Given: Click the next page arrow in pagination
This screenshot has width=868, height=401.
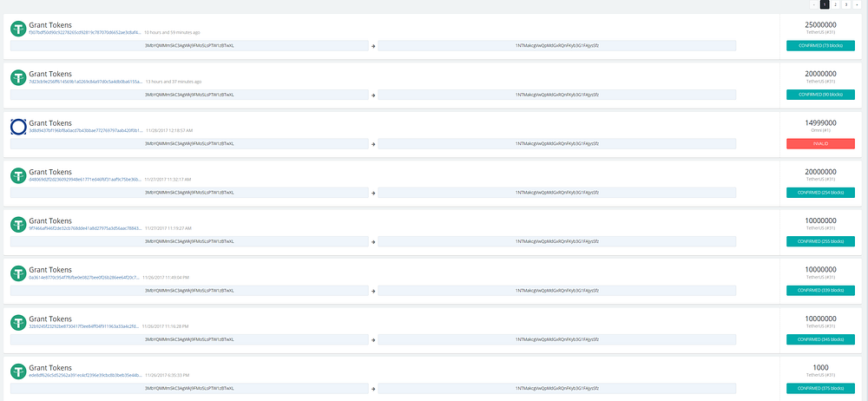Looking at the screenshot, I should coord(857,4).
